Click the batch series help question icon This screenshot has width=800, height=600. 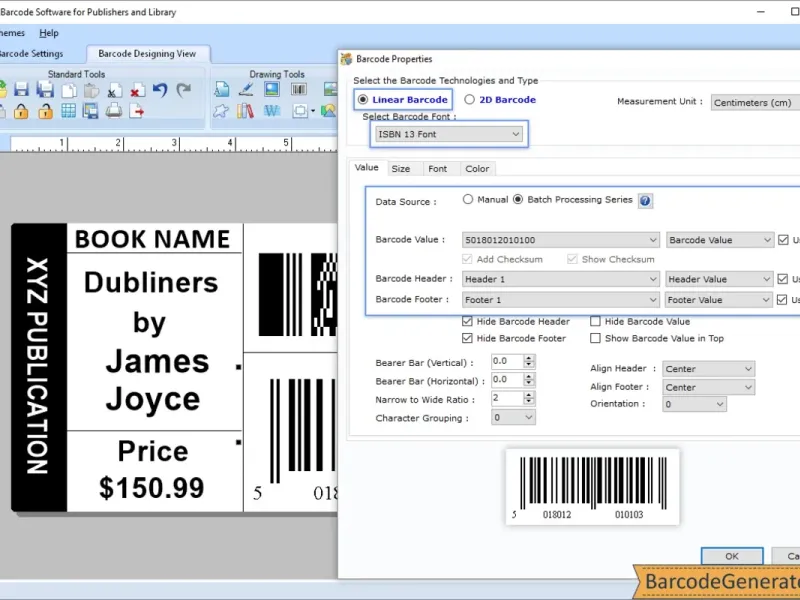[645, 201]
